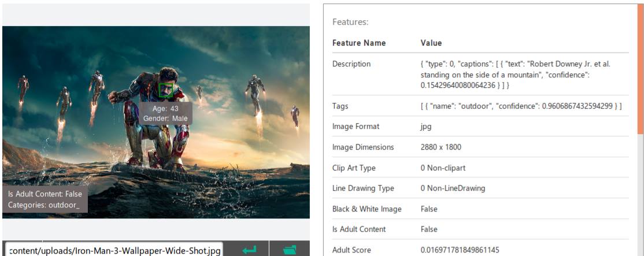The width and height of the screenshot is (644, 256).
Task: Click the green face detection box
Action: (x=166, y=90)
